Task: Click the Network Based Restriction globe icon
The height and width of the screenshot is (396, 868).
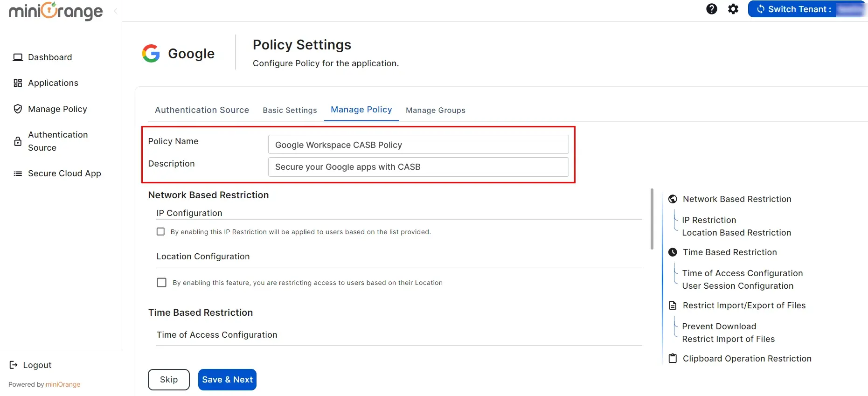Action: click(673, 199)
